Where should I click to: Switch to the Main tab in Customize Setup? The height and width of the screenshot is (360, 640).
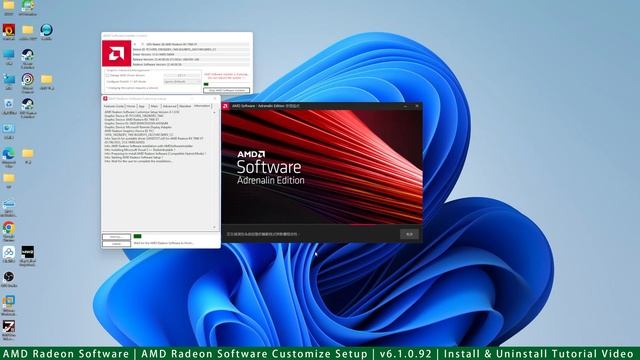point(154,106)
